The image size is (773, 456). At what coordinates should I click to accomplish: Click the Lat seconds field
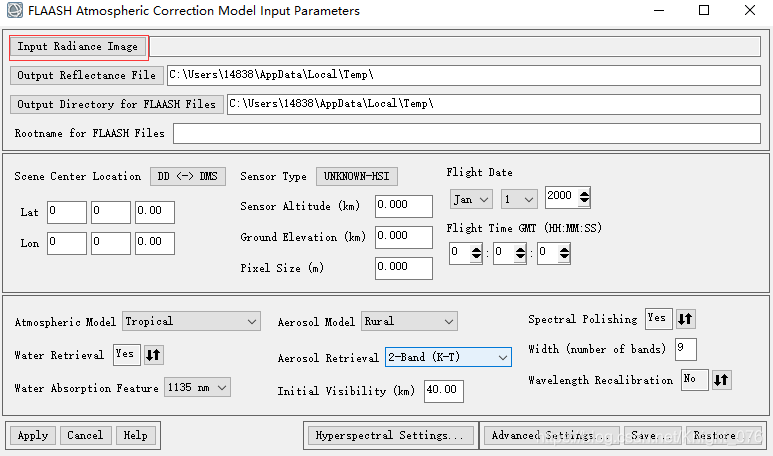154,212
